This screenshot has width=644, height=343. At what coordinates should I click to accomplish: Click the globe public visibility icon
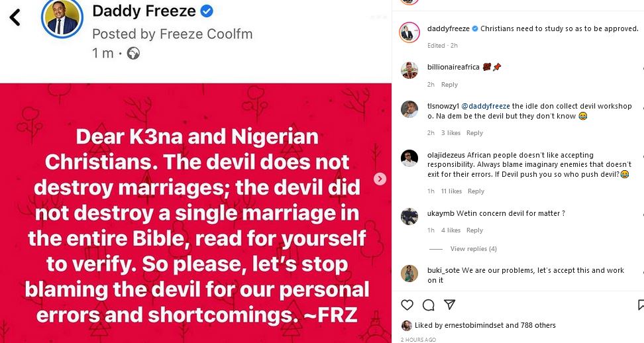pos(133,53)
